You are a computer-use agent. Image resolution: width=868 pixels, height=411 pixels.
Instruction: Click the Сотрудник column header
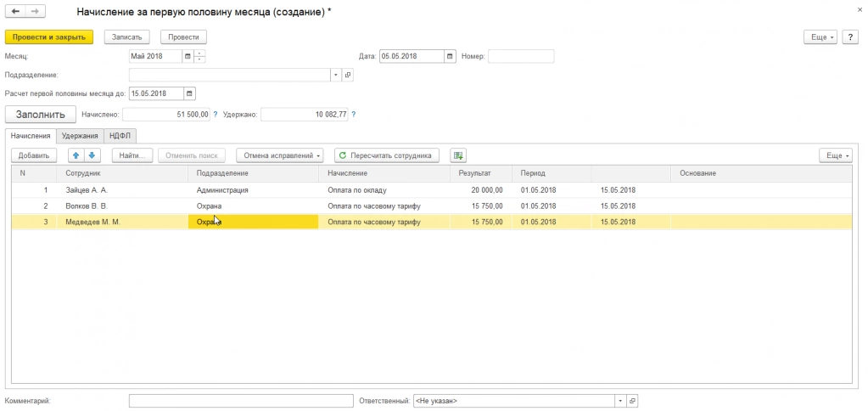click(122, 173)
